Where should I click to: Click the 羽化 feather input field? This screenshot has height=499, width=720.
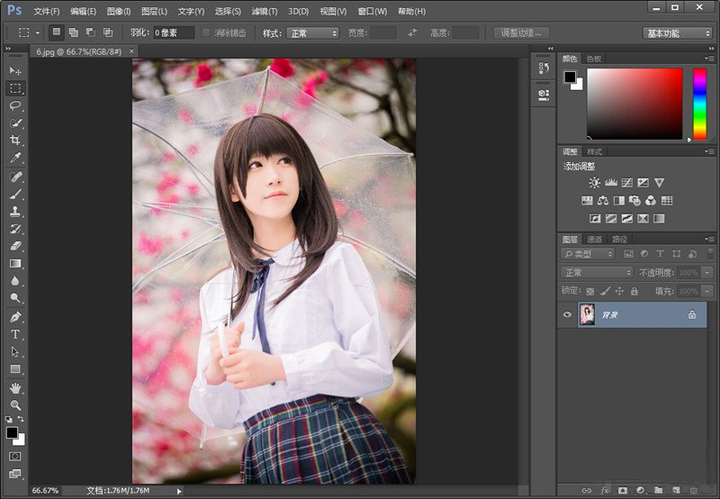point(173,33)
